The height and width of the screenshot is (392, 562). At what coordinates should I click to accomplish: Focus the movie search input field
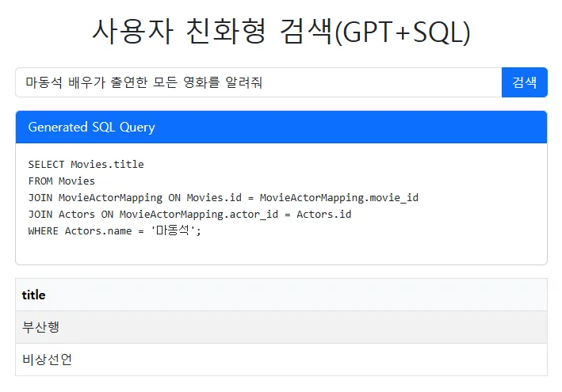tap(258, 82)
